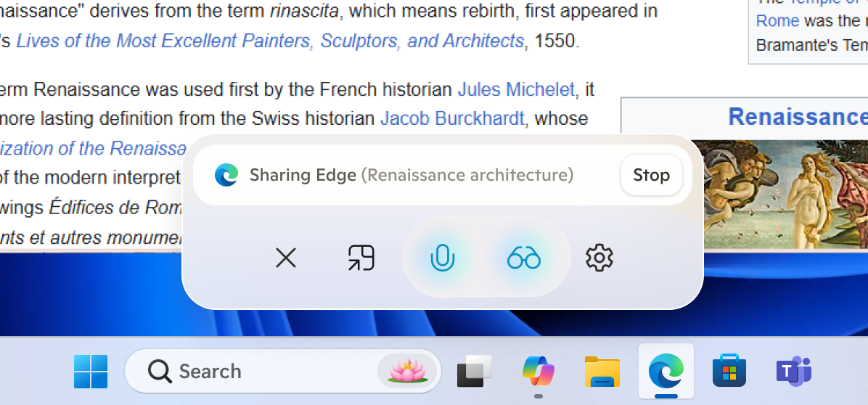Switch to Microsoft Edge in the taskbar
This screenshot has height=405, width=868.
click(x=666, y=372)
